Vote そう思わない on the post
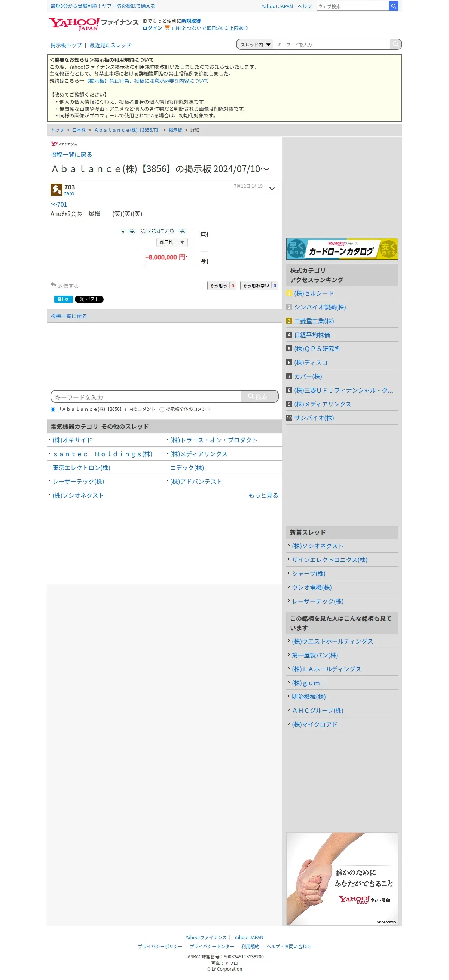This screenshot has width=449, height=980. click(x=259, y=286)
